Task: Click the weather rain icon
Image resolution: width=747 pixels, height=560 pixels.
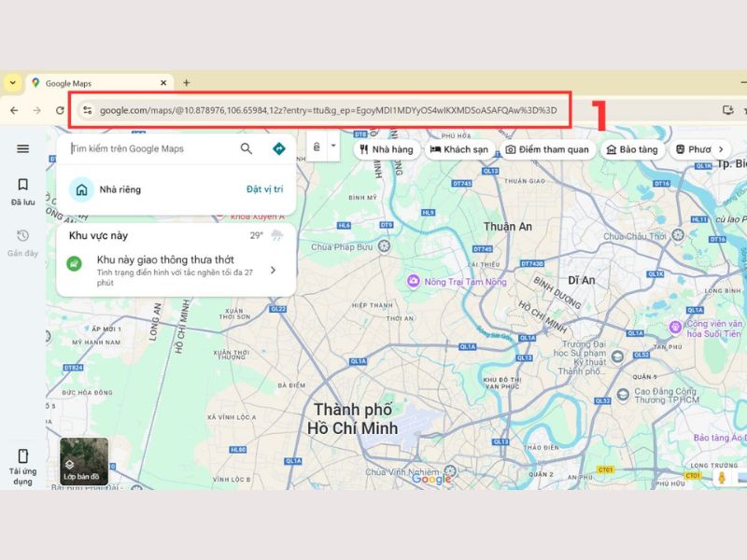Action: pos(276,235)
